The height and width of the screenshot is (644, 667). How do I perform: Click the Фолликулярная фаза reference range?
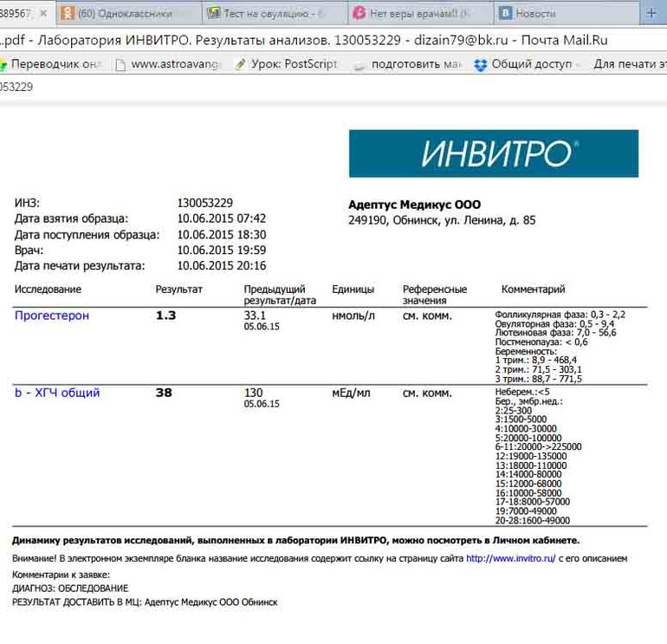[560, 315]
